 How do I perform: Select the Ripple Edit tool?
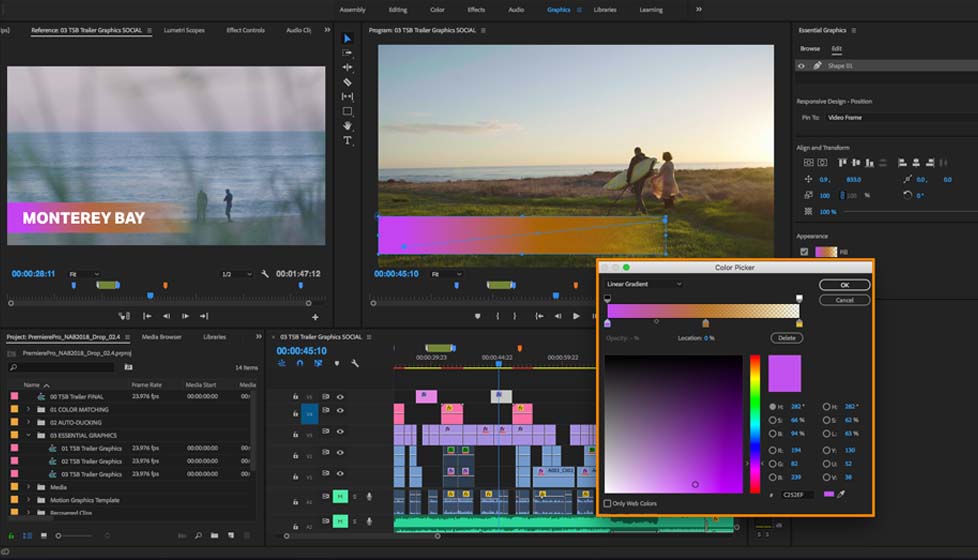click(x=347, y=67)
